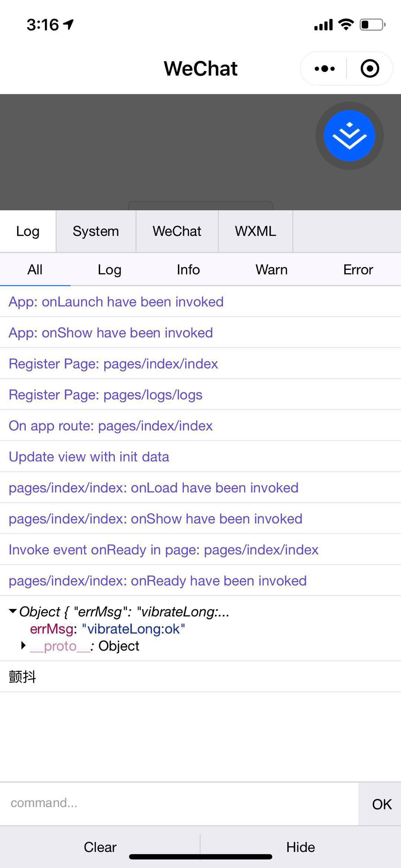Select 'Update view with init data' row
The image size is (401, 868).
[200, 456]
